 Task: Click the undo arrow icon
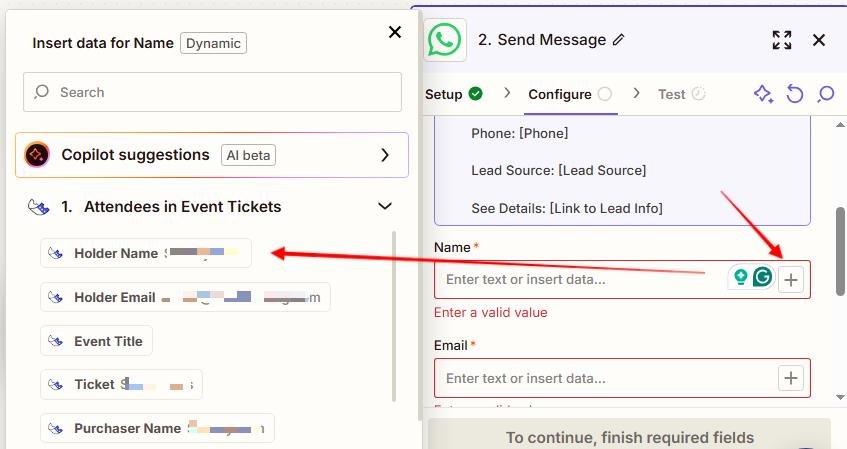point(795,94)
